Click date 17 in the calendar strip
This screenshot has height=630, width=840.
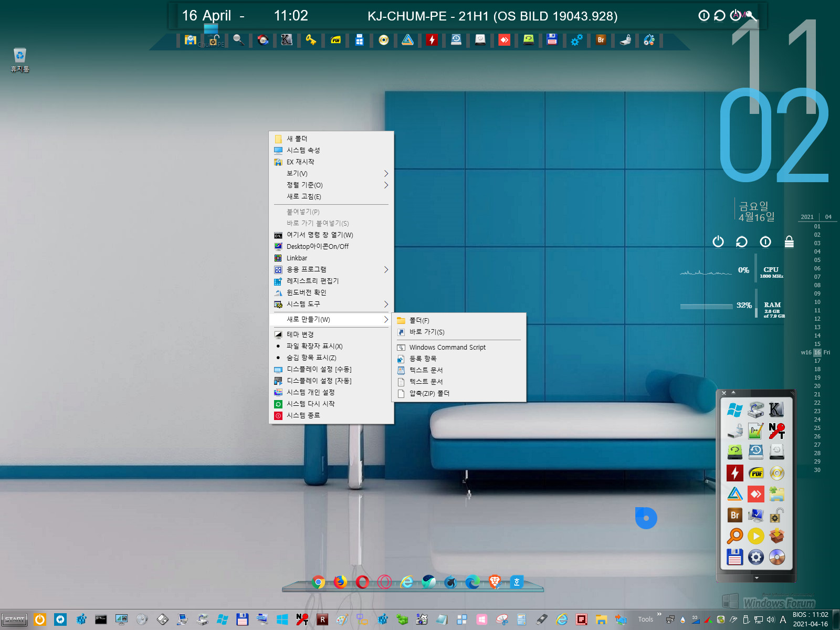(x=817, y=361)
